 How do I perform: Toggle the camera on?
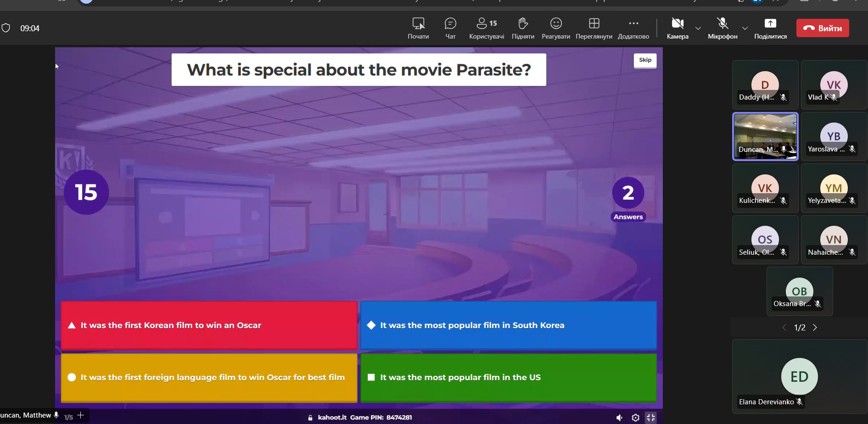click(x=677, y=28)
